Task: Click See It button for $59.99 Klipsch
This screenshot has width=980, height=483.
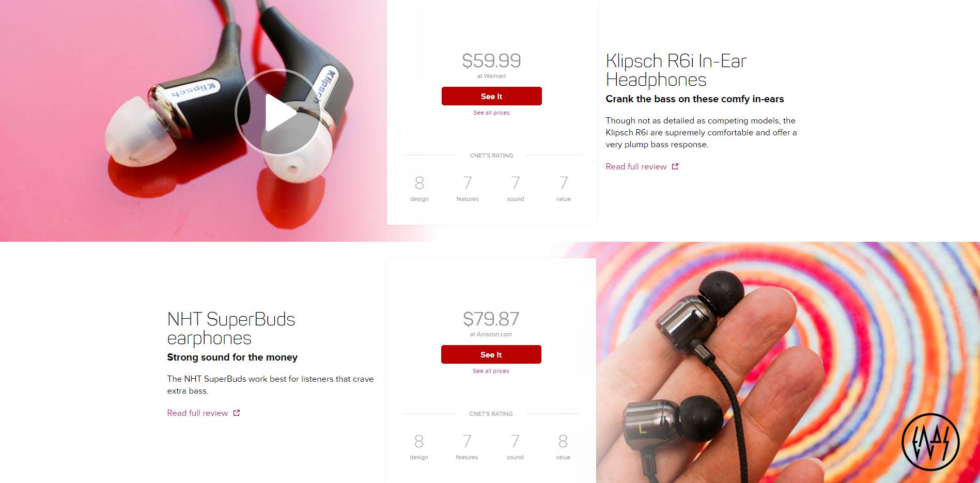Action: coord(491,96)
